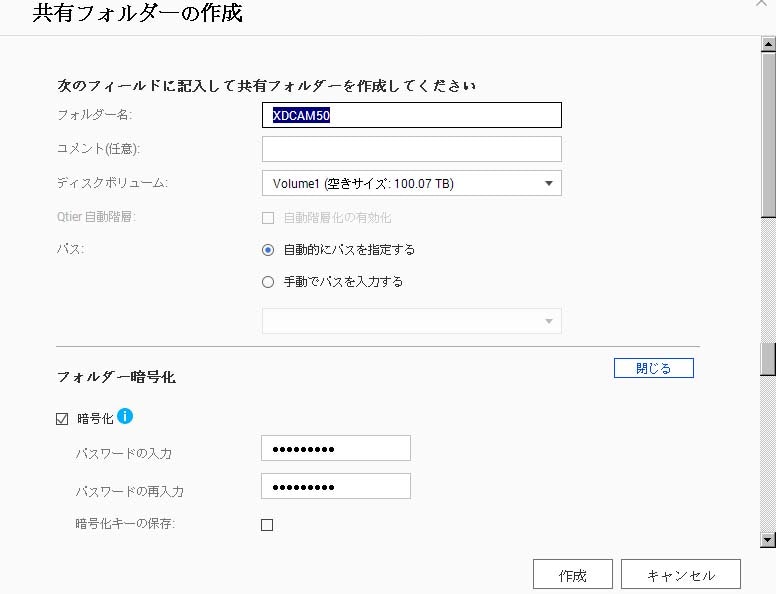Click the scrollbar down arrow

(x=768, y=540)
